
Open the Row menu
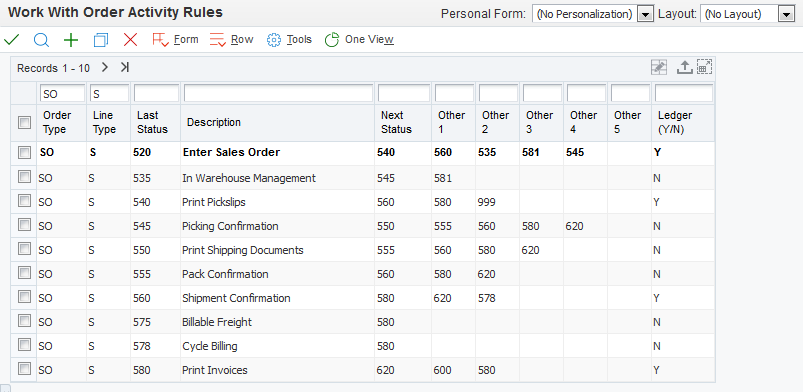(231, 39)
